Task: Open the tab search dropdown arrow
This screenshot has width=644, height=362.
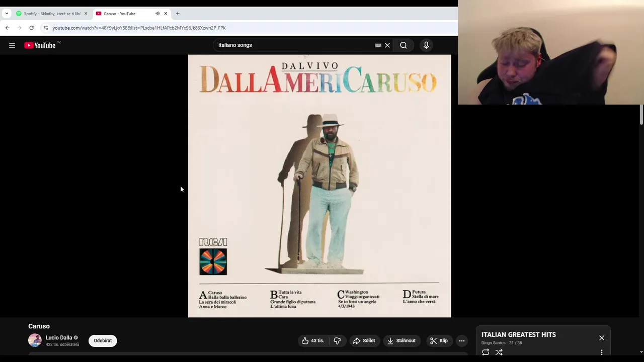Action: pos(7,14)
